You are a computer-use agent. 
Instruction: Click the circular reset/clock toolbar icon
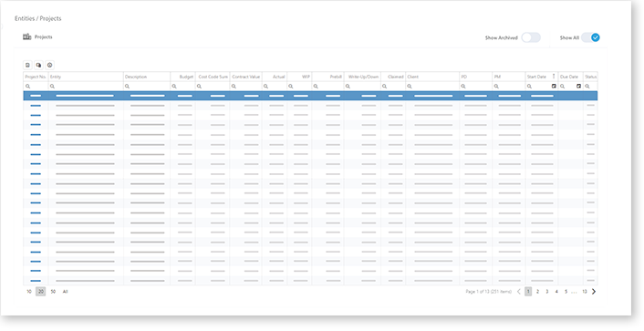[x=49, y=65]
